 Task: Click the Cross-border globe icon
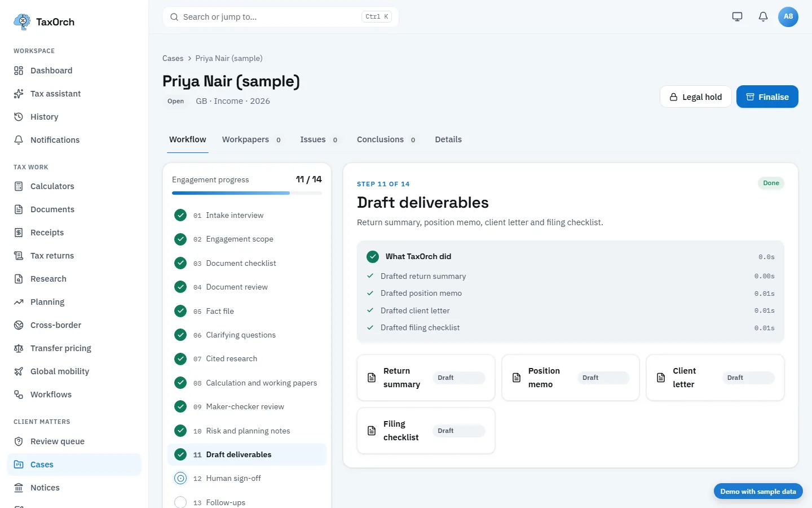[x=19, y=325]
